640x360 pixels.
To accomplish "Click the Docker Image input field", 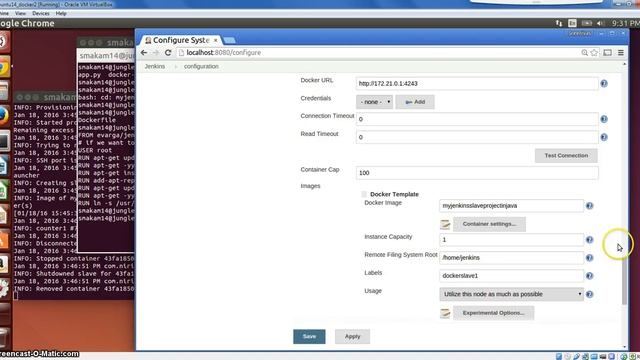I will pyautogui.click(x=511, y=206).
